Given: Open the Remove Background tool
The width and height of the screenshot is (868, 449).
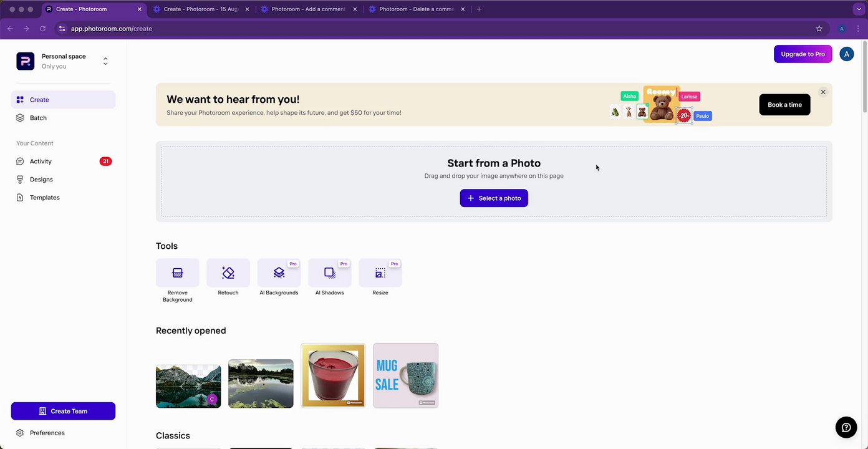Looking at the screenshot, I should click(x=177, y=281).
